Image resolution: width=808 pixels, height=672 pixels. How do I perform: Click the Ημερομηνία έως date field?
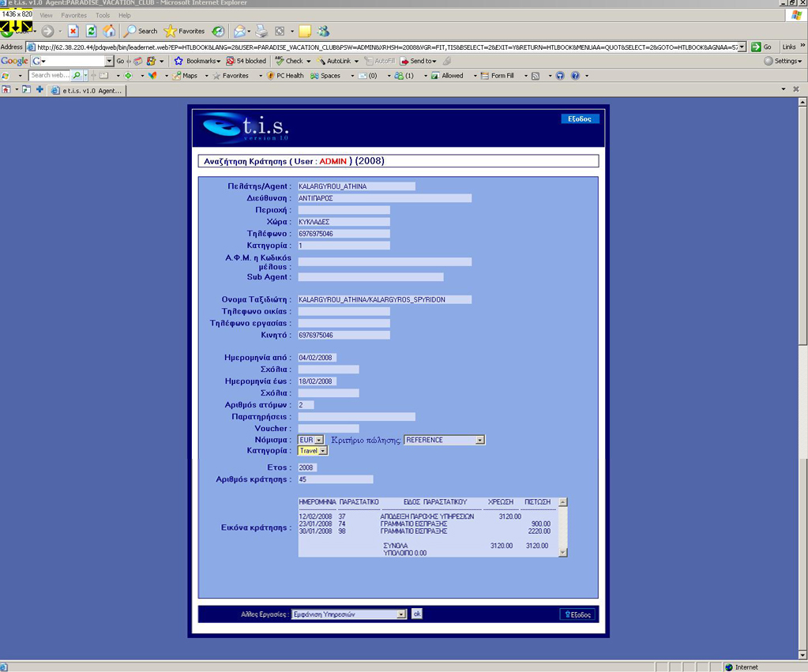(318, 381)
